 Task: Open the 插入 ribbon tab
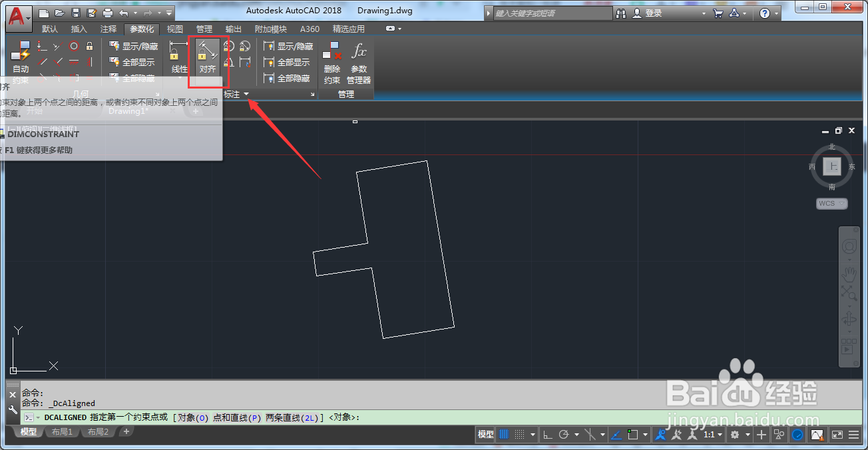pos(79,29)
